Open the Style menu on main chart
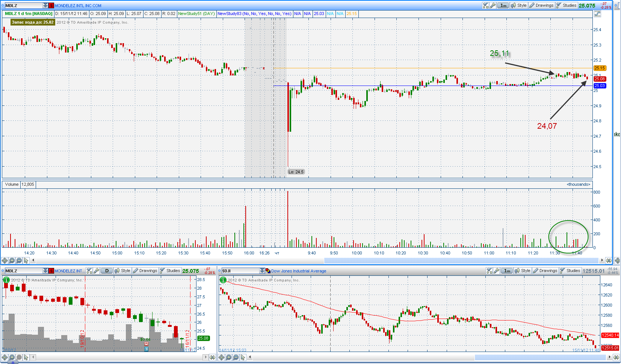 click(519, 5)
